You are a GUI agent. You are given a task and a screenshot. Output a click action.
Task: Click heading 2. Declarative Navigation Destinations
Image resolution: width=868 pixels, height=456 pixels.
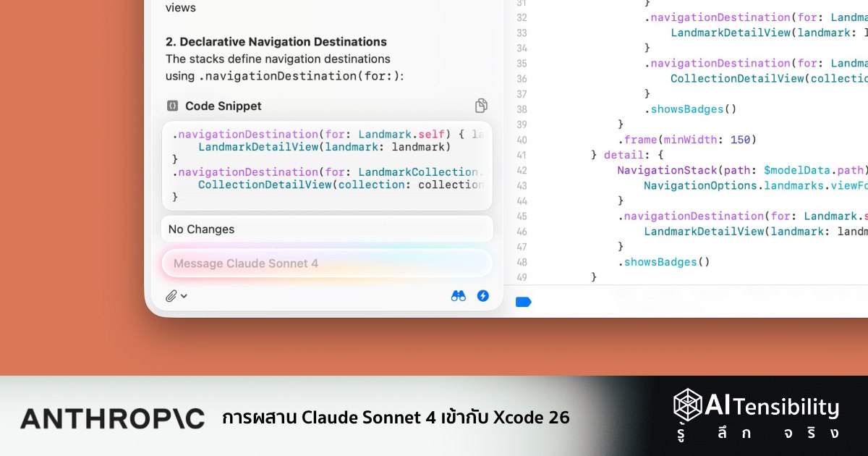click(276, 42)
